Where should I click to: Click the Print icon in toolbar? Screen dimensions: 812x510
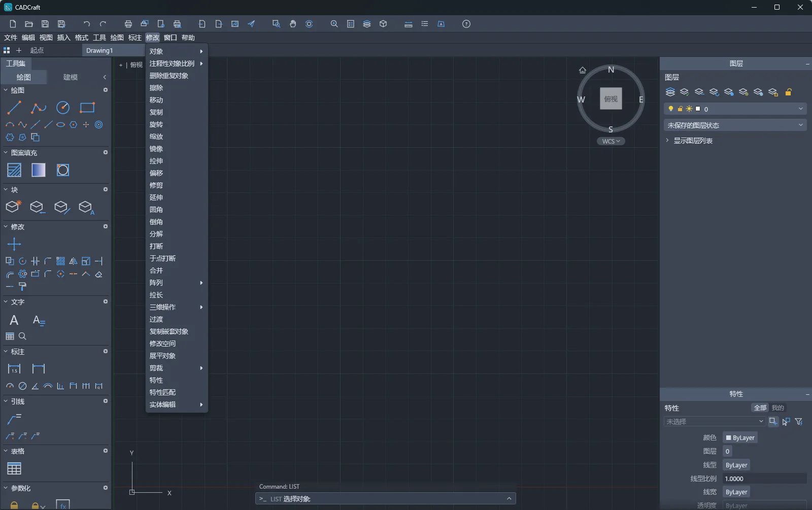128,24
